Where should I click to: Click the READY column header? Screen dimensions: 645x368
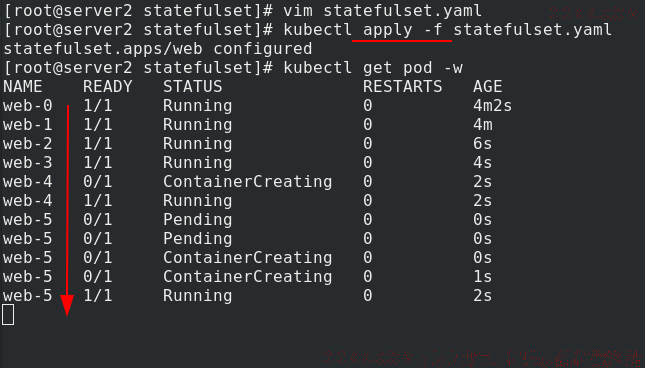(108, 87)
